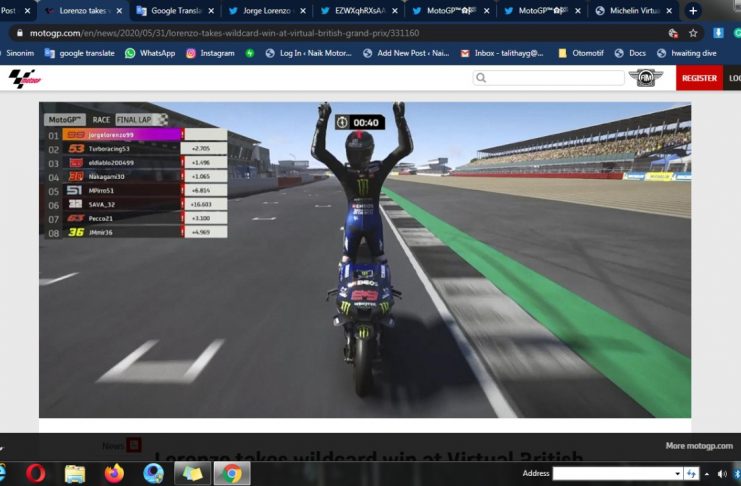
Task: Follow the More motogp.com link
Action: click(699, 446)
